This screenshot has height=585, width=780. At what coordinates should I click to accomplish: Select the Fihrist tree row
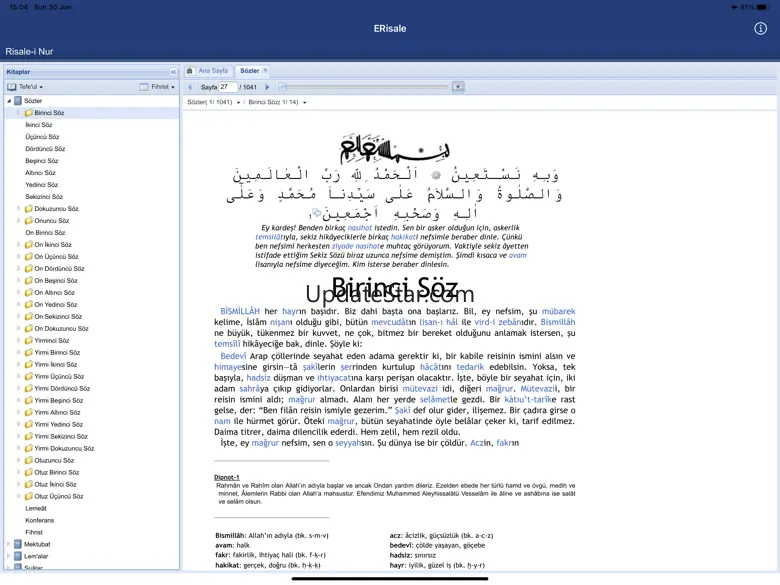34,532
